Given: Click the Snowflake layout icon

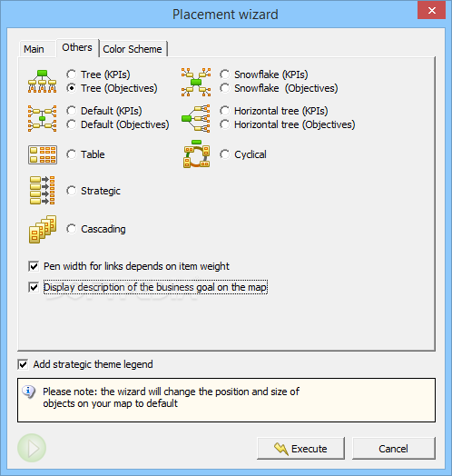Looking at the screenshot, I should [196, 82].
